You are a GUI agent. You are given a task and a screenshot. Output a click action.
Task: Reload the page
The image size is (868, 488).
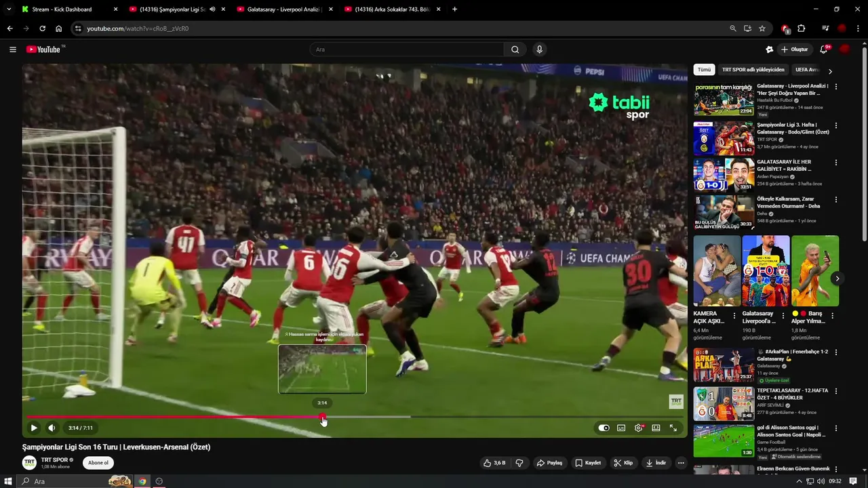[42, 28]
